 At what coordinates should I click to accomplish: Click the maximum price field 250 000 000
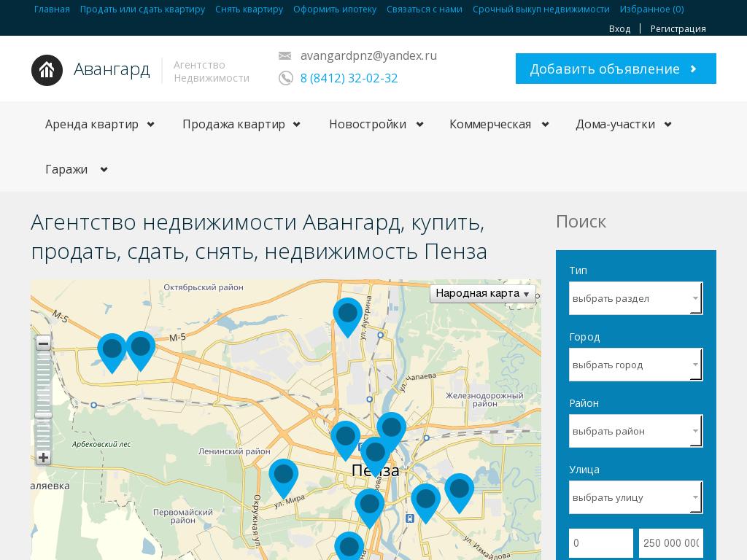(x=671, y=542)
